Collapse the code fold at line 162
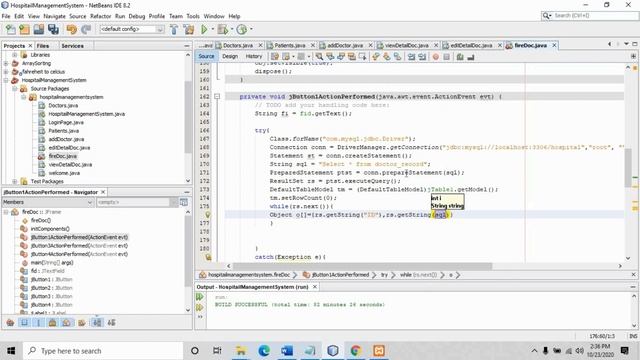This screenshot has width=640, height=360. (217, 97)
